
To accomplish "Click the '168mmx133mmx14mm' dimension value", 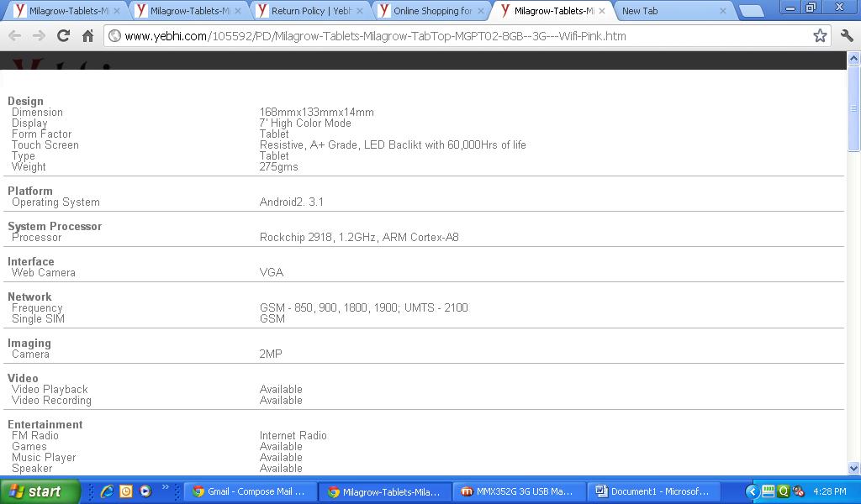I will point(317,113).
